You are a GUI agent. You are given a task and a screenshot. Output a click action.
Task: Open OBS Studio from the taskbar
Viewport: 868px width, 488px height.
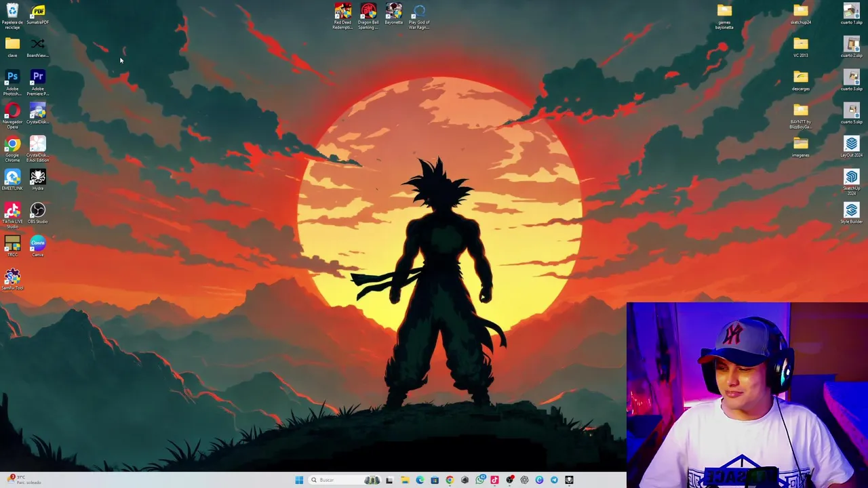510,480
